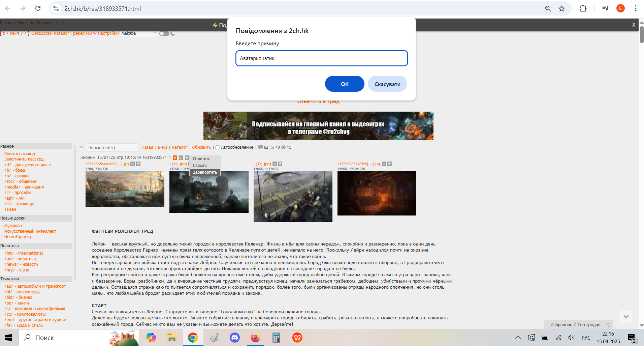Download i (32).jpeg via download icon
Viewport: 644px width, 346px height.
[280, 164]
